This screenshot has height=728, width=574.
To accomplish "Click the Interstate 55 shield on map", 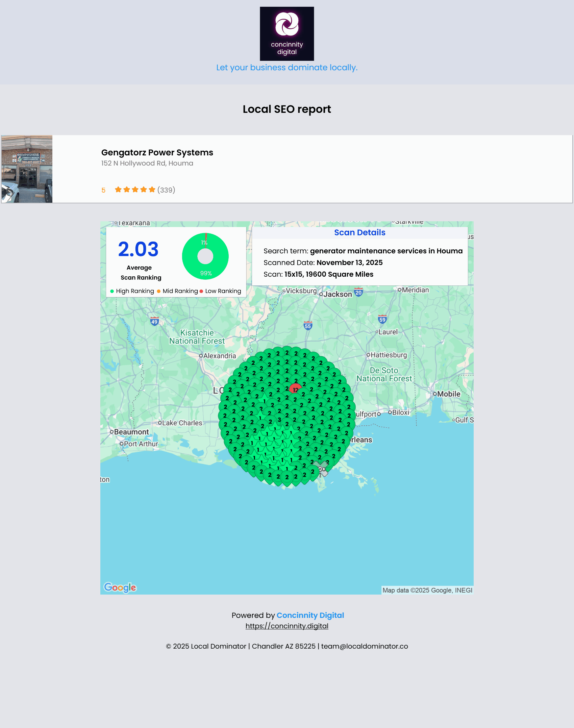I will click(x=308, y=326).
